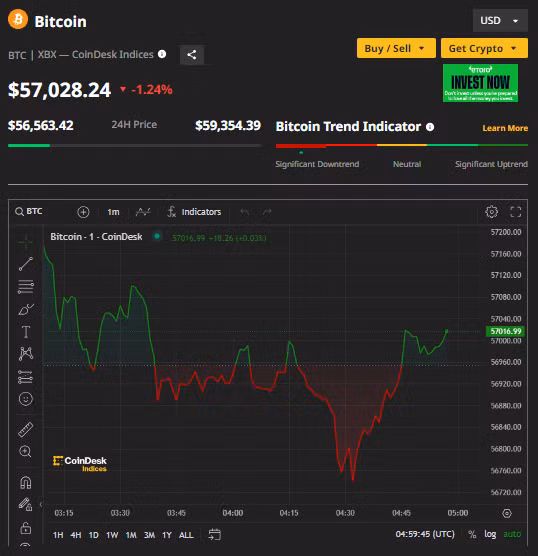Viewport: 538px width, 556px height.
Task: Open the price axis settings icon
Action: 507,513
